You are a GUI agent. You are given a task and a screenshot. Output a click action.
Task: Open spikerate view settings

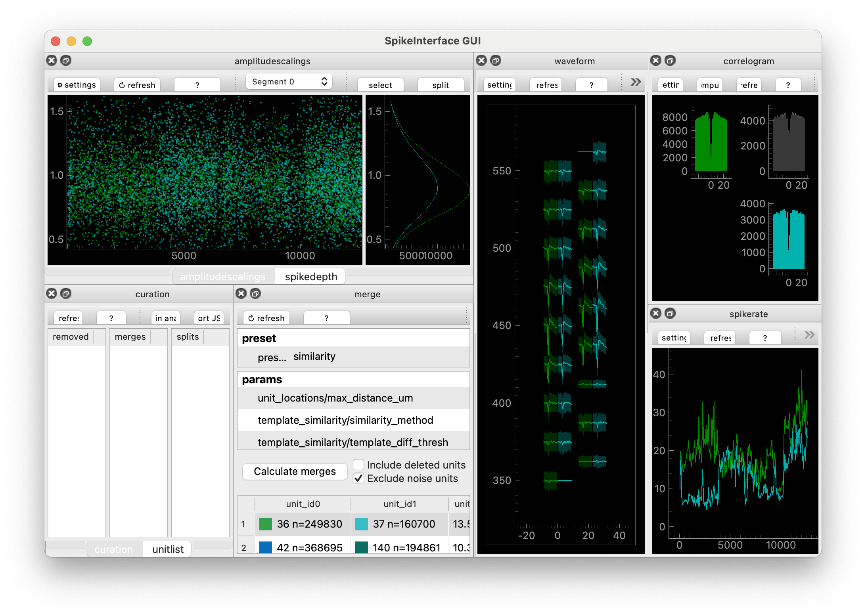(674, 338)
